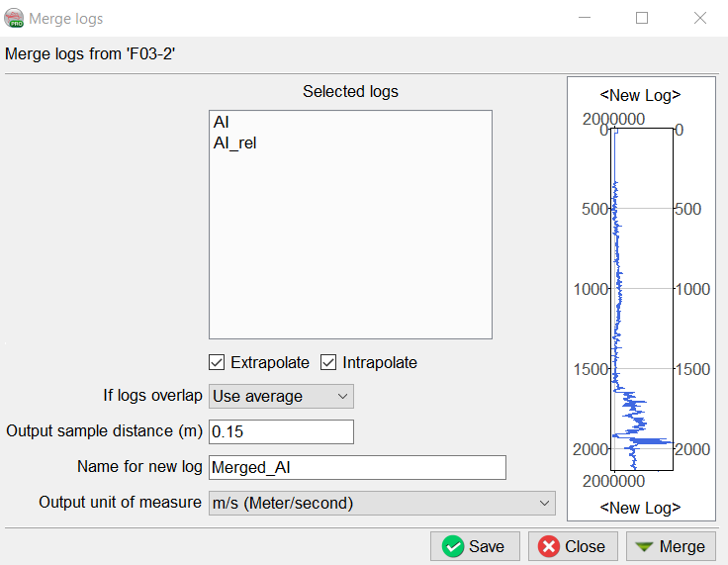
Task: Focus the Name for new log field
Action: coord(357,467)
